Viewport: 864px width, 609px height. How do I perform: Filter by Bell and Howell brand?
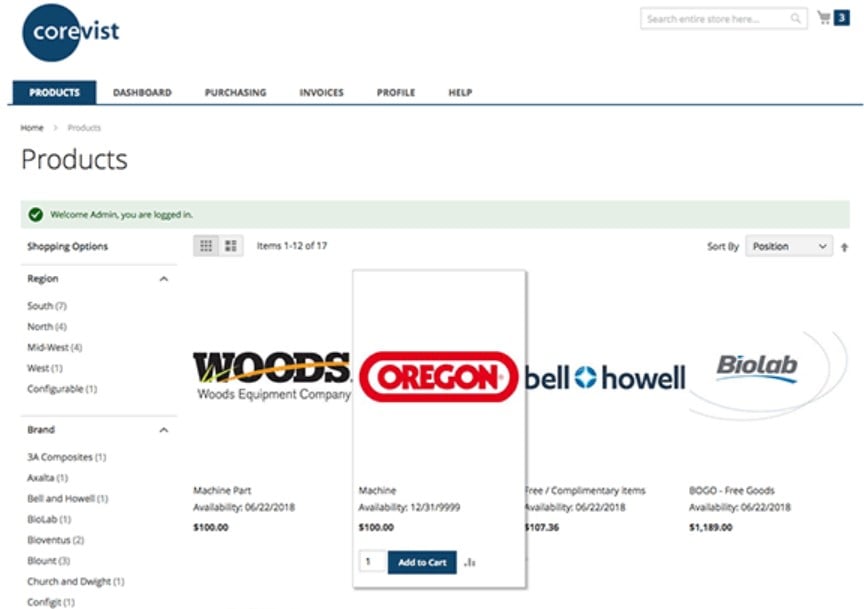tap(67, 499)
